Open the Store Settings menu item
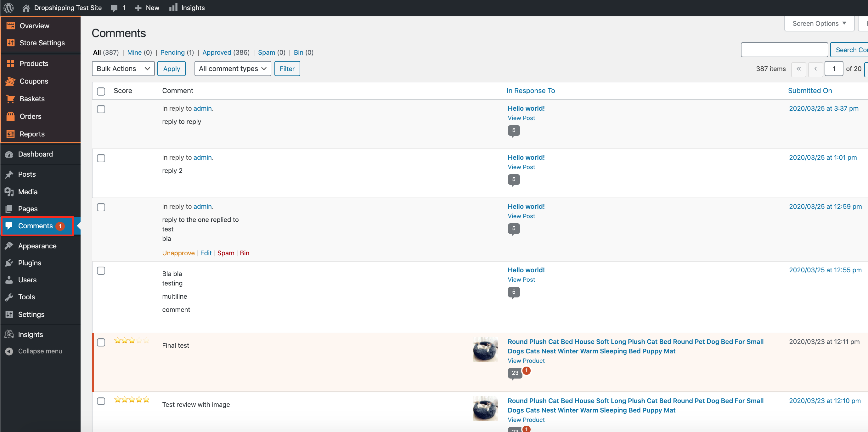Viewport: 868px width, 432px height. [x=42, y=43]
